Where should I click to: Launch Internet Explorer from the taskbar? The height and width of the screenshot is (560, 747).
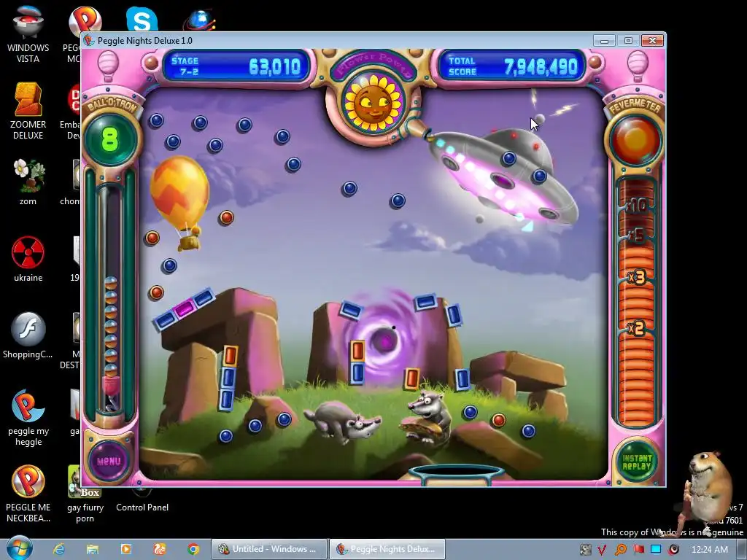[x=59, y=549]
